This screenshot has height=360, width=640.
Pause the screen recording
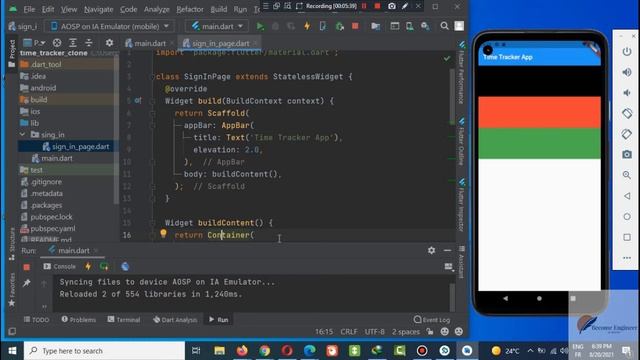click(x=364, y=6)
